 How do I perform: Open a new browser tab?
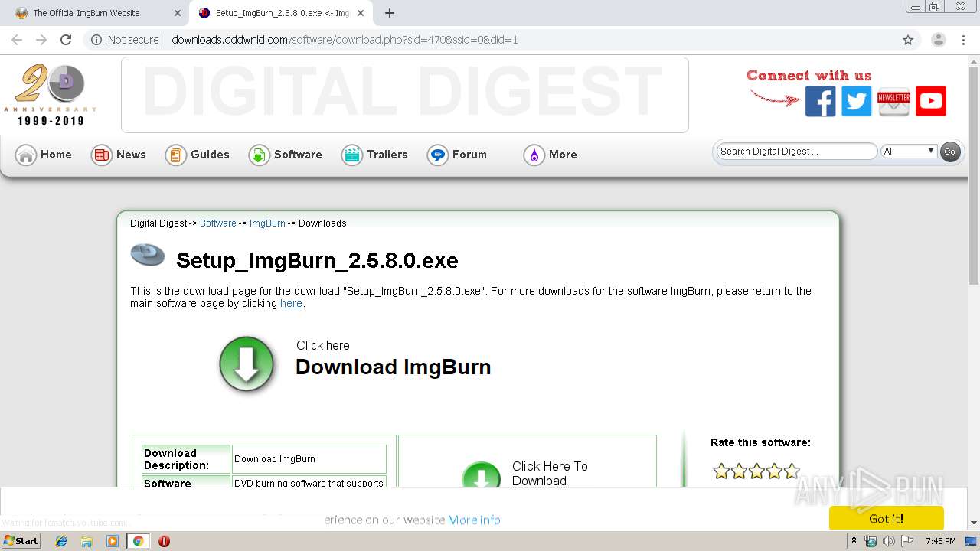pyautogui.click(x=390, y=13)
